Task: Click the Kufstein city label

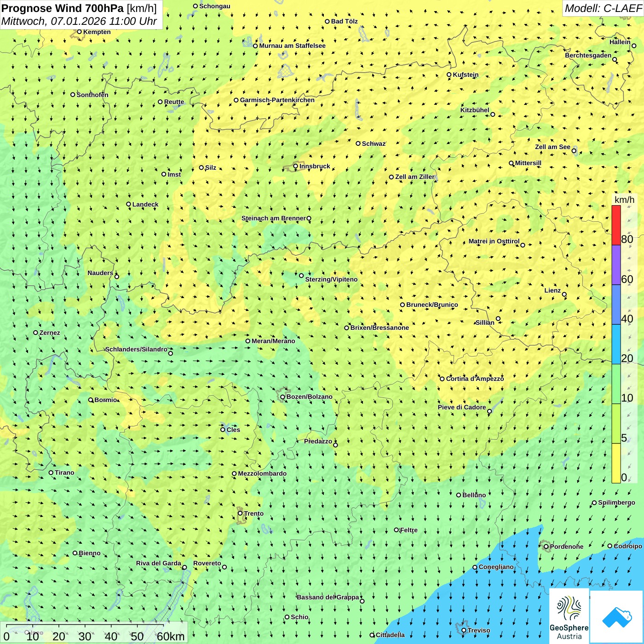Action: click(466, 75)
